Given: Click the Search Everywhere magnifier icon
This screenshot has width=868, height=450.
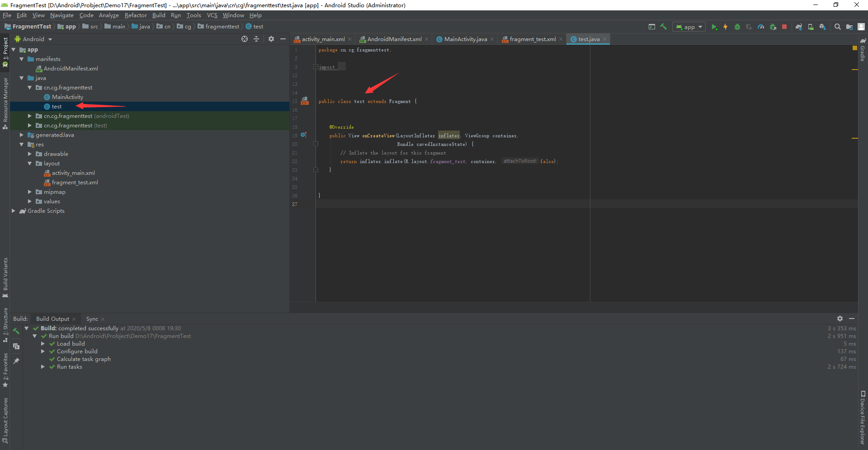Looking at the screenshot, I should 837,27.
